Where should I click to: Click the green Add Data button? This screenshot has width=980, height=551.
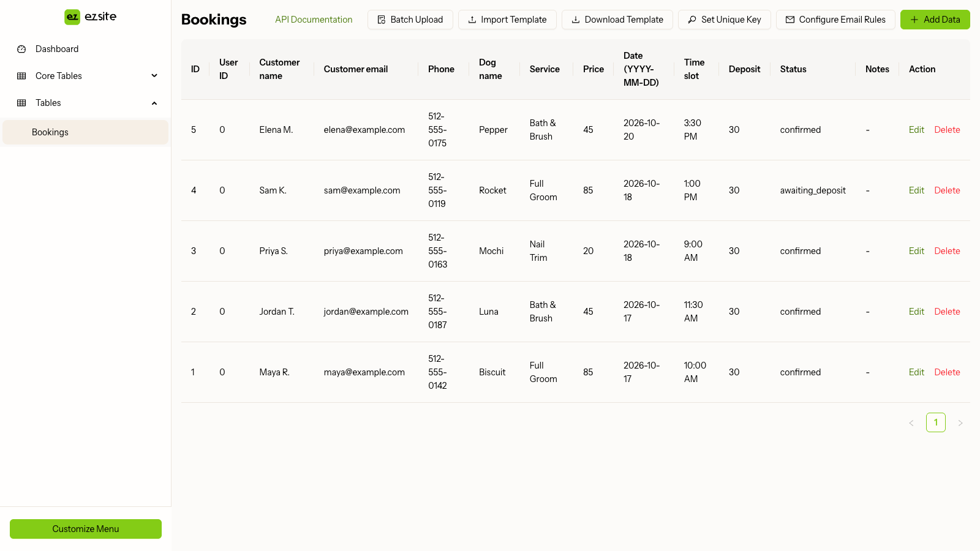click(x=935, y=20)
